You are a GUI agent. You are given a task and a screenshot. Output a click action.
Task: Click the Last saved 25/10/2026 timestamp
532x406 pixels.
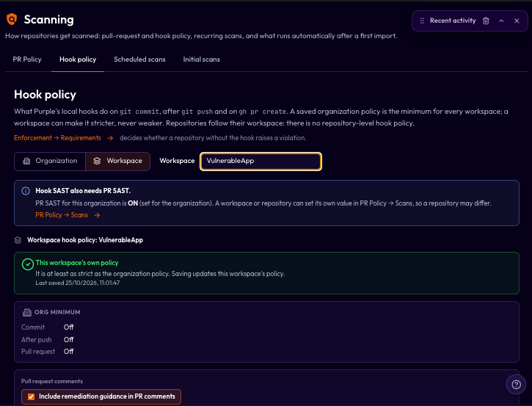(x=78, y=283)
